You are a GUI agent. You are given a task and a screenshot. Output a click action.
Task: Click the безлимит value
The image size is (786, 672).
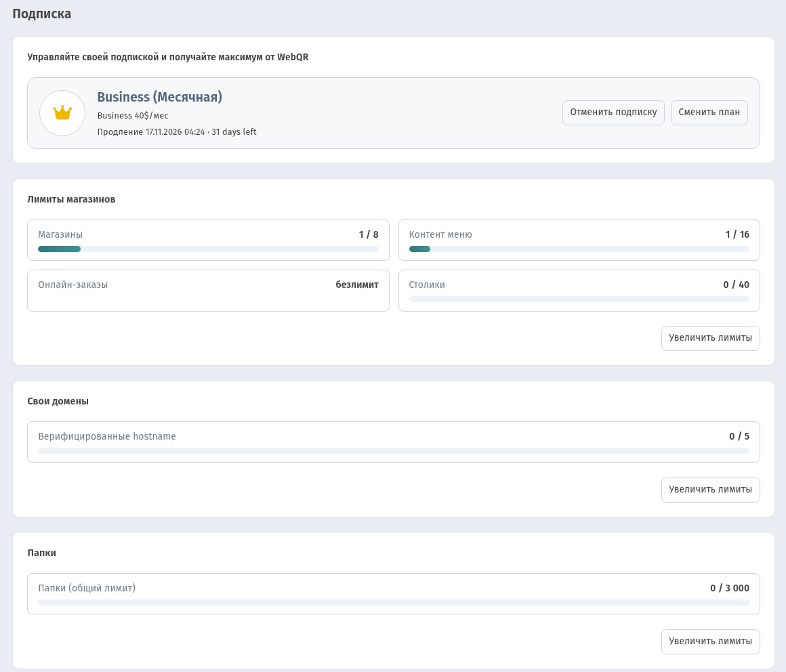tap(357, 285)
